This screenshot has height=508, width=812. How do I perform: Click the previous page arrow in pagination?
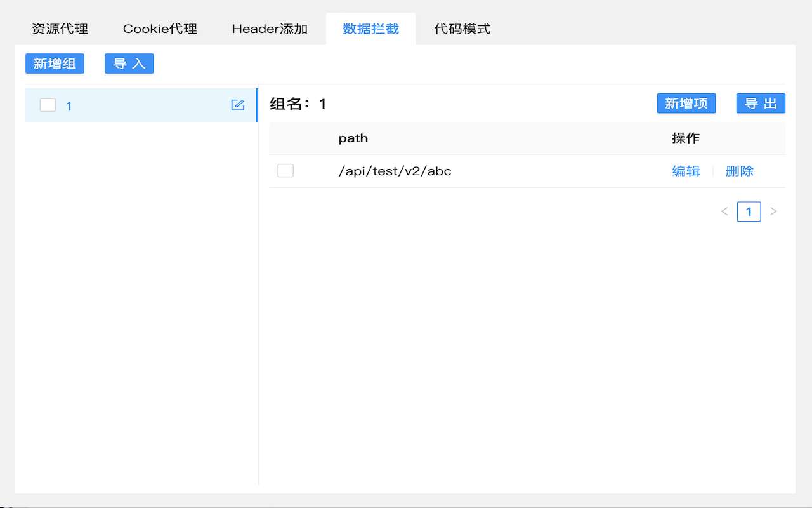(724, 211)
